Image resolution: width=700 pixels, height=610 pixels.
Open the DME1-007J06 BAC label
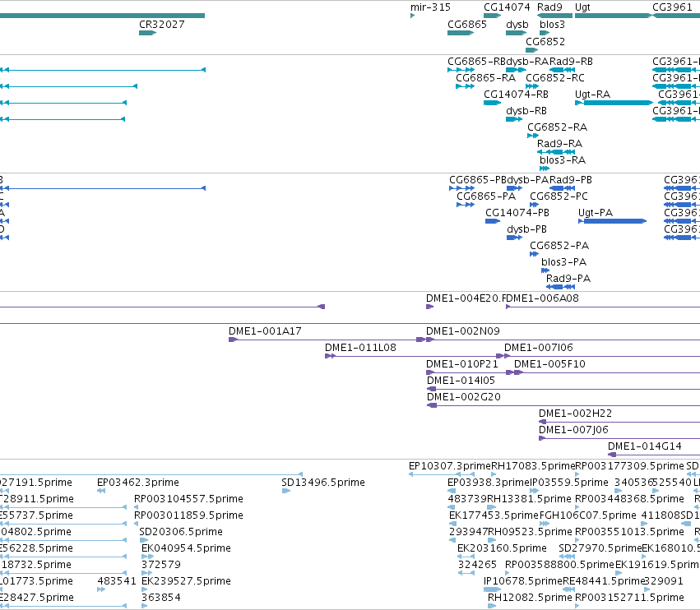pos(573,430)
